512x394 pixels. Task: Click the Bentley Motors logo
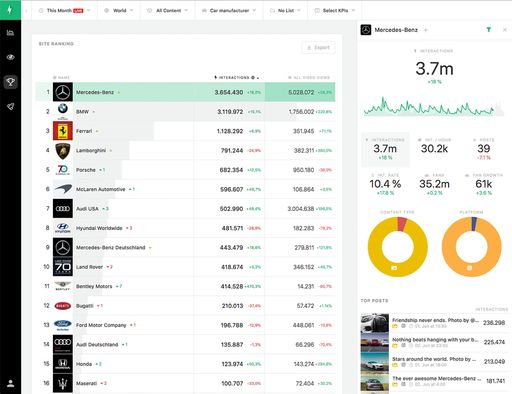click(63, 286)
